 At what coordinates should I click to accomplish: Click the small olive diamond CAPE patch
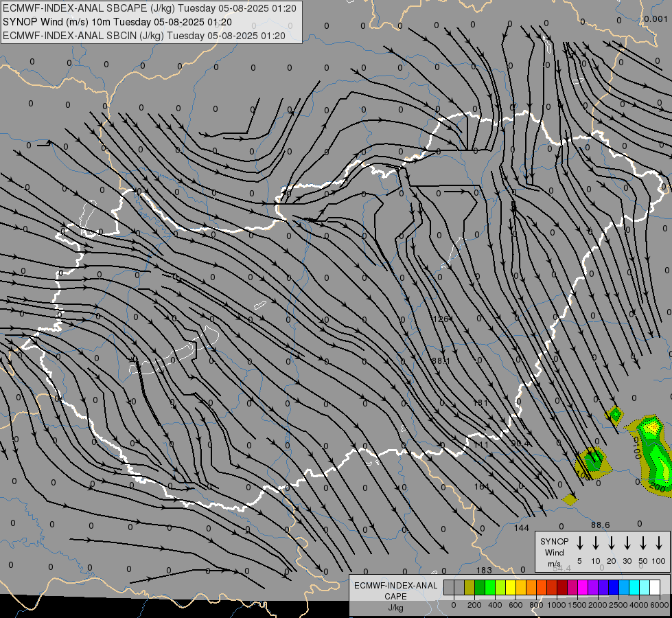pos(570,499)
